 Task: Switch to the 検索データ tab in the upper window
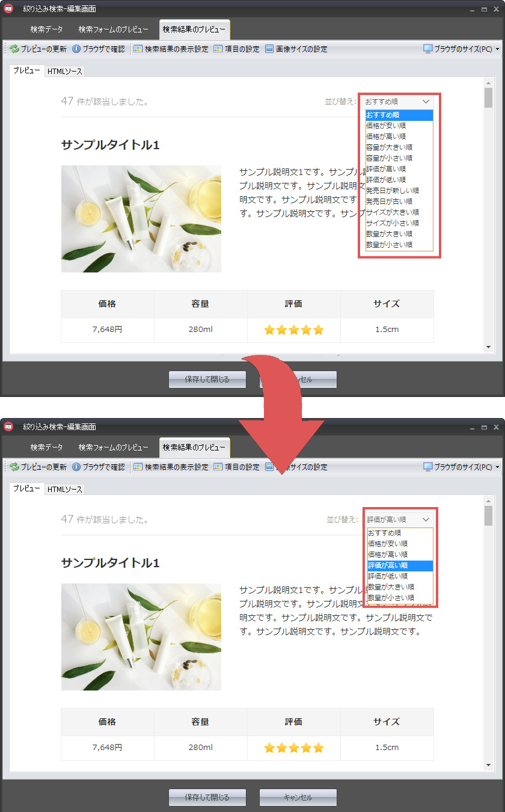46,29
